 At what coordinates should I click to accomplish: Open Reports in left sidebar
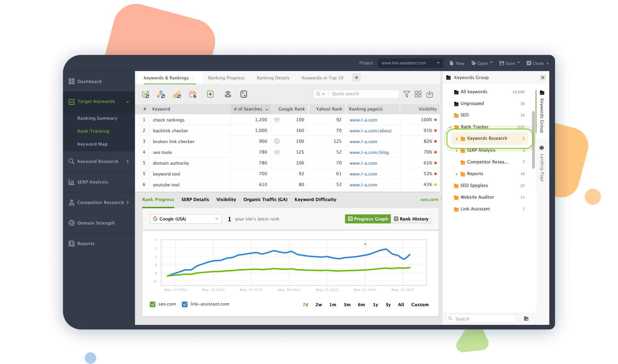(x=99, y=244)
